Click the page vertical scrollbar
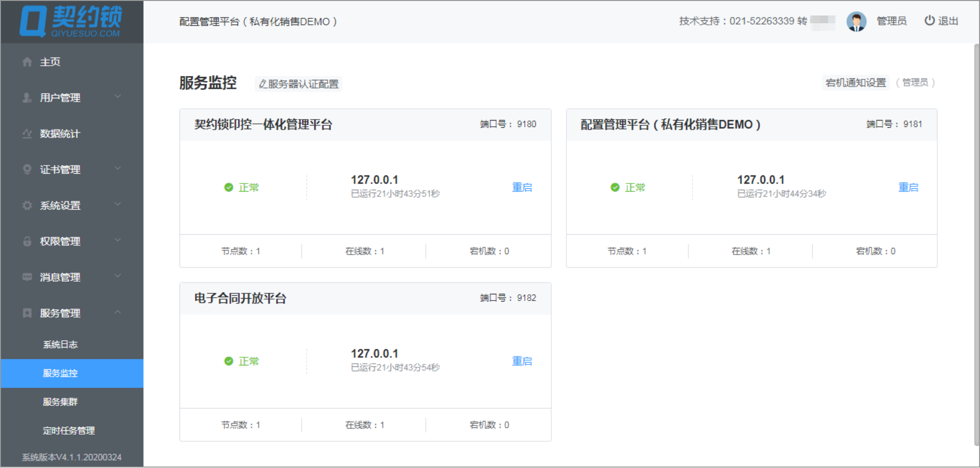 [976, 244]
